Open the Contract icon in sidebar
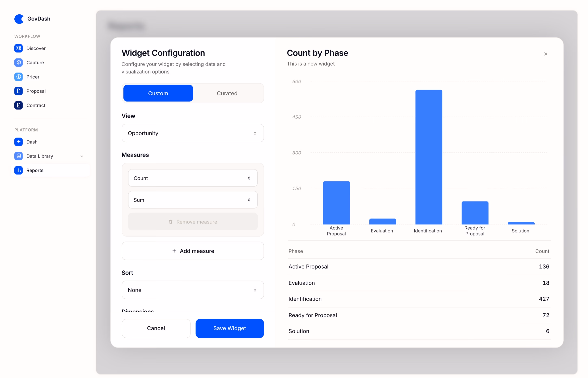This screenshot has width=588, height=378. coord(18,105)
